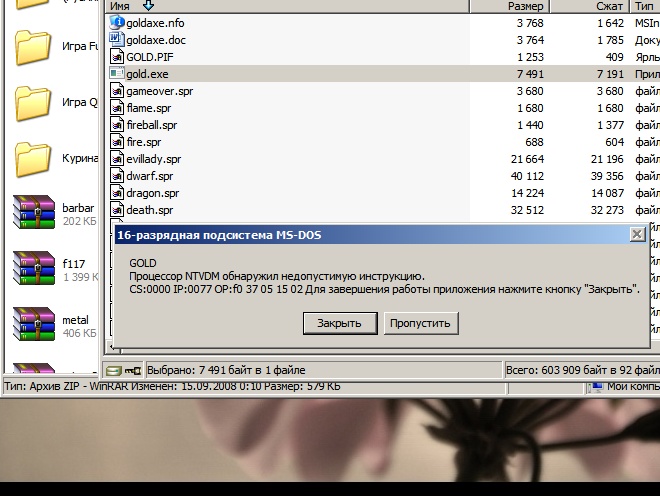Image resolution: width=660 pixels, height=496 pixels.
Task: Open the Игра Q folder
Action: click(x=33, y=102)
